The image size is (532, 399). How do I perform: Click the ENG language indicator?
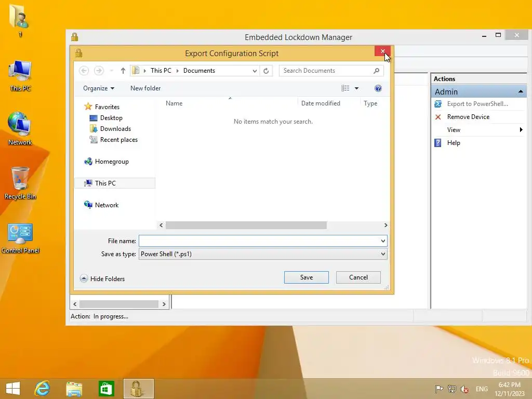click(482, 389)
